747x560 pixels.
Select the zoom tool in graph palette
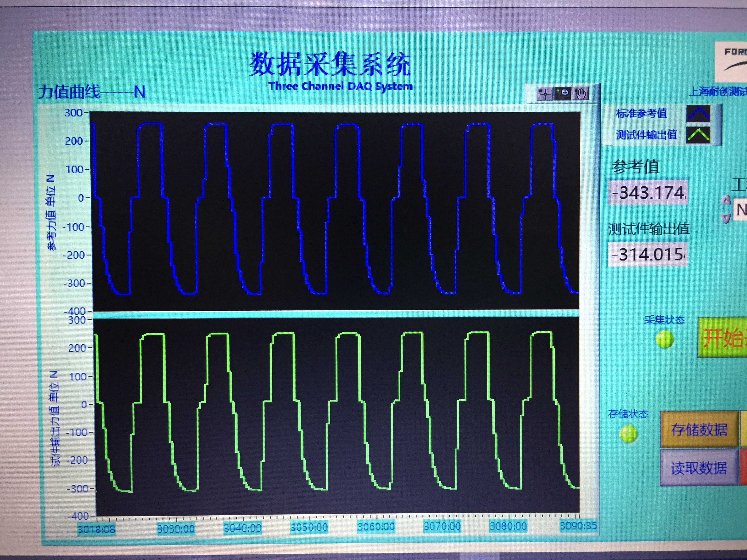[x=563, y=94]
